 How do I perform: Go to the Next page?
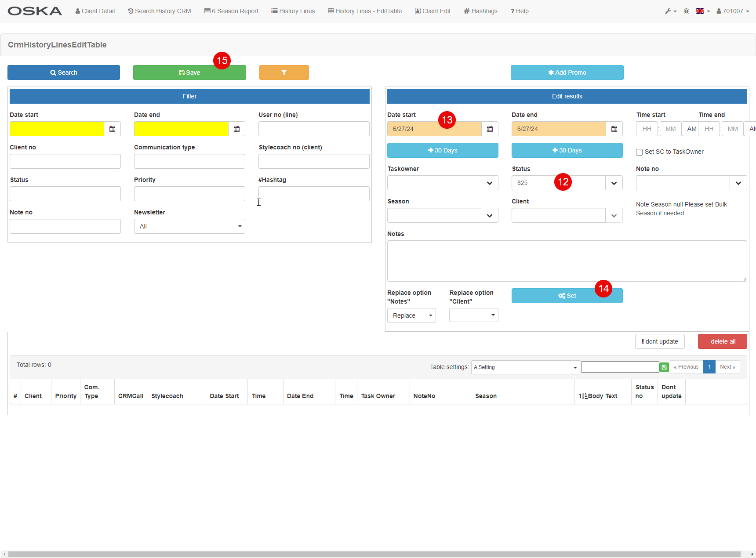(x=727, y=367)
